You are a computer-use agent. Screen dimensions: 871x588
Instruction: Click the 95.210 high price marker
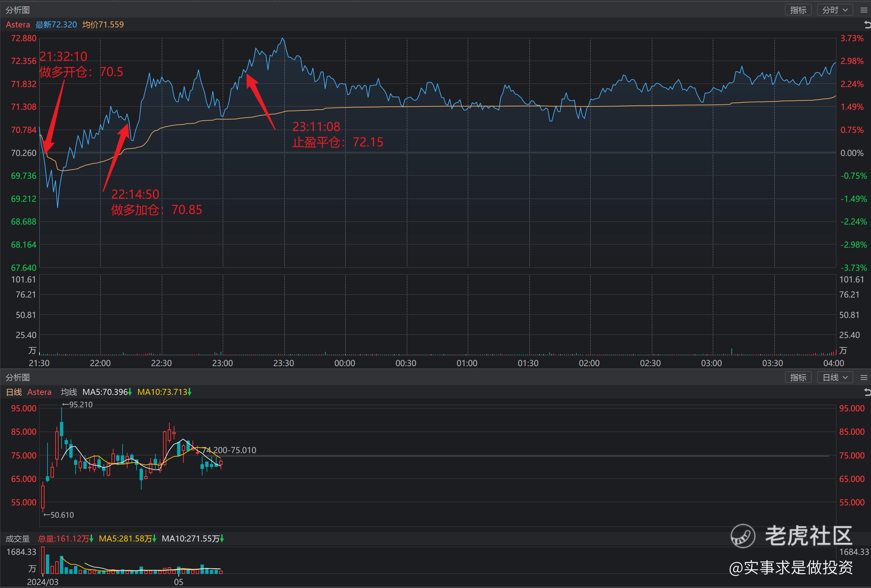[x=77, y=405]
